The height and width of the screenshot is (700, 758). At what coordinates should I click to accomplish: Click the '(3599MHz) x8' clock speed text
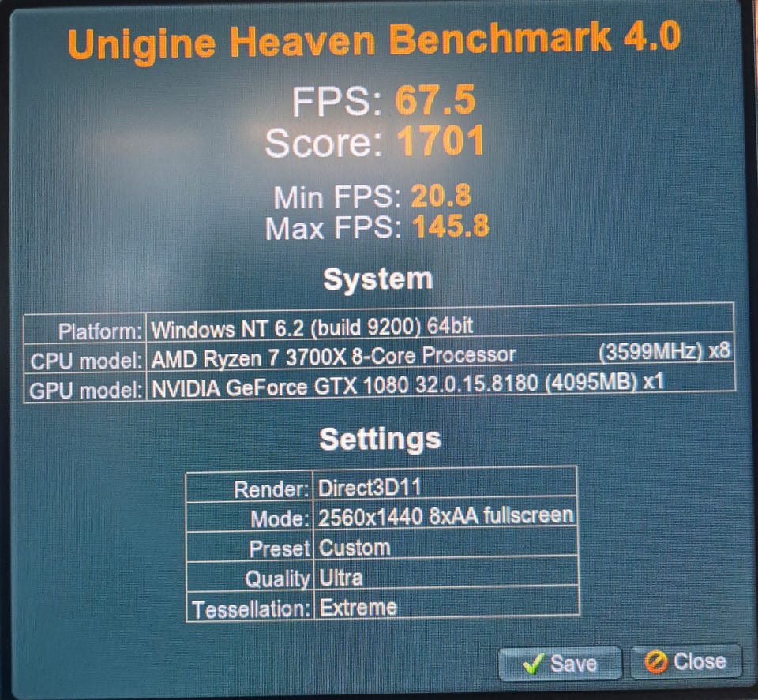point(664,352)
